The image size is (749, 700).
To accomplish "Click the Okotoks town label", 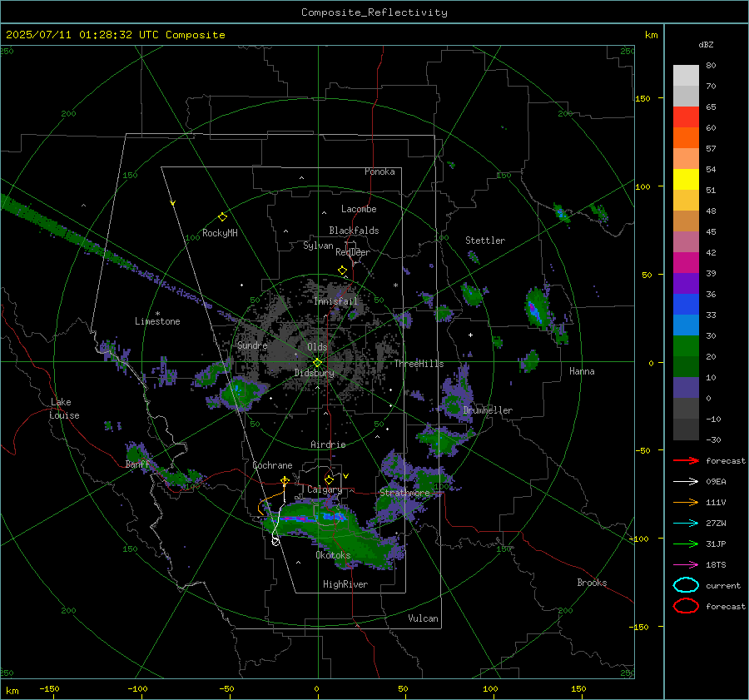I will (x=333, y=555).
